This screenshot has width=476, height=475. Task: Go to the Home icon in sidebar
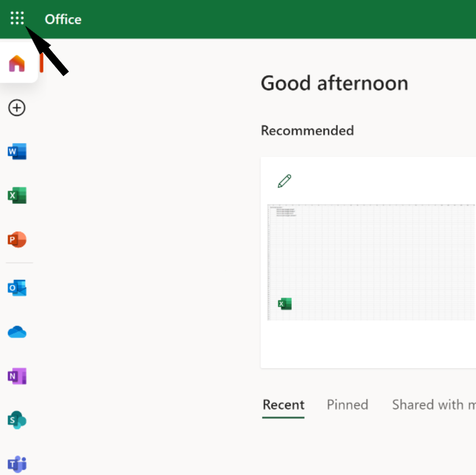[x=17, y=63]
